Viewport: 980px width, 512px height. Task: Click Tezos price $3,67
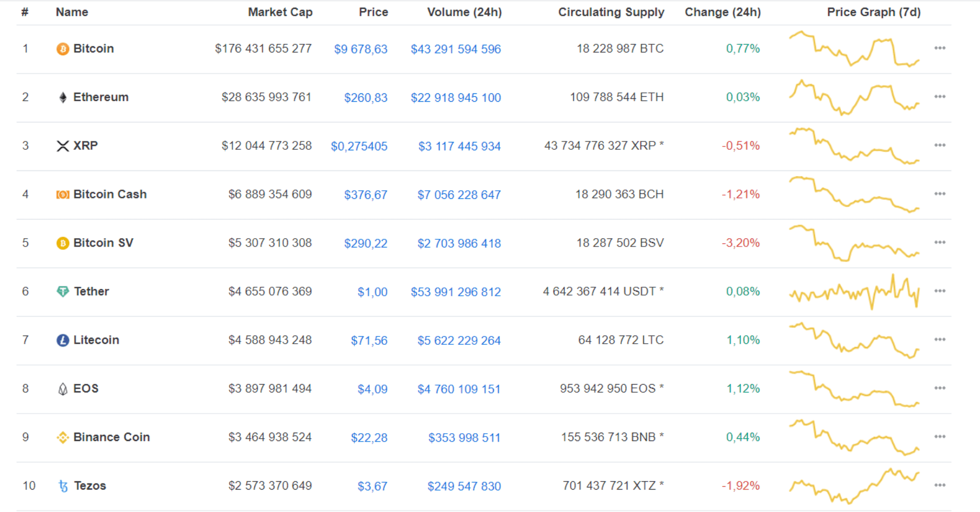click(373, 487)
